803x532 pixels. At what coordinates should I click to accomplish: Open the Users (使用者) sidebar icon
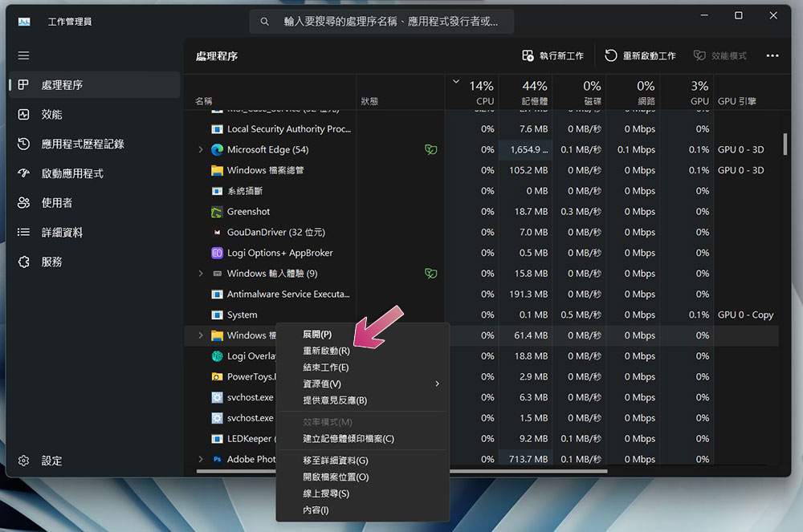click(23, 202)
